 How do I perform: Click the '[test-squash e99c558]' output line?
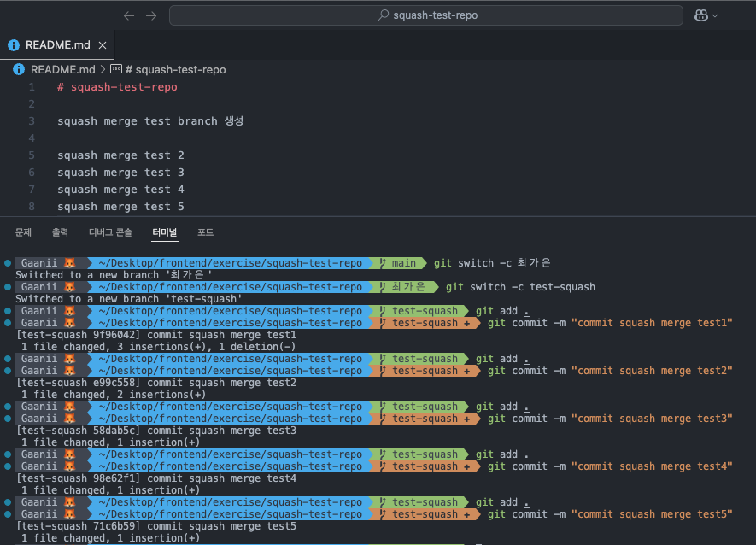click(156, 383)
